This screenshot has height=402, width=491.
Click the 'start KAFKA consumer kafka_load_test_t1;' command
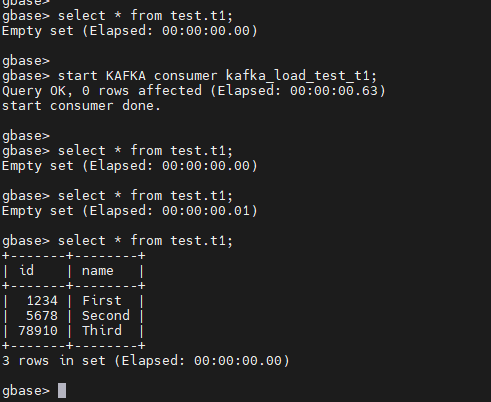[217, 76]
